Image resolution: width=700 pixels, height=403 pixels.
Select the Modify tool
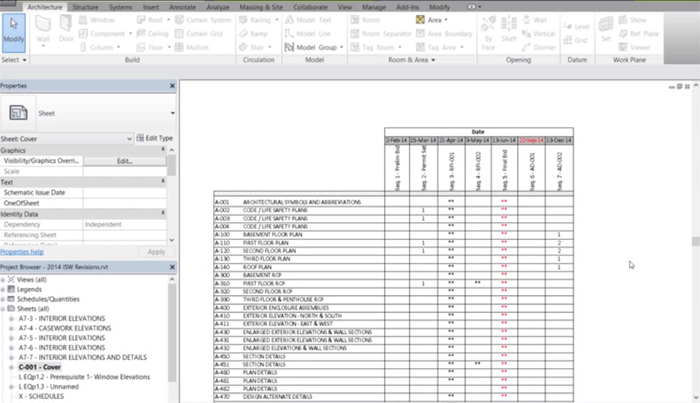pos(13,32)
